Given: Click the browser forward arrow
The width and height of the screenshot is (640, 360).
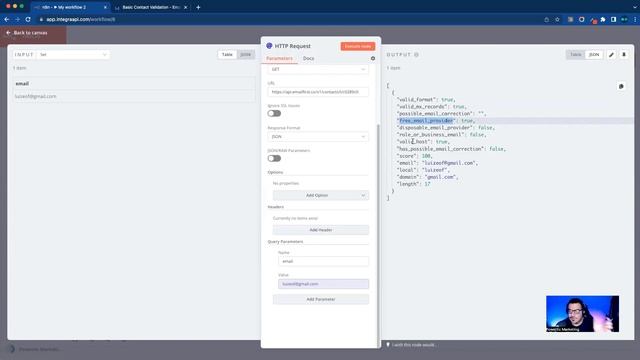Looking at the screenshot, I should point(17,19).
